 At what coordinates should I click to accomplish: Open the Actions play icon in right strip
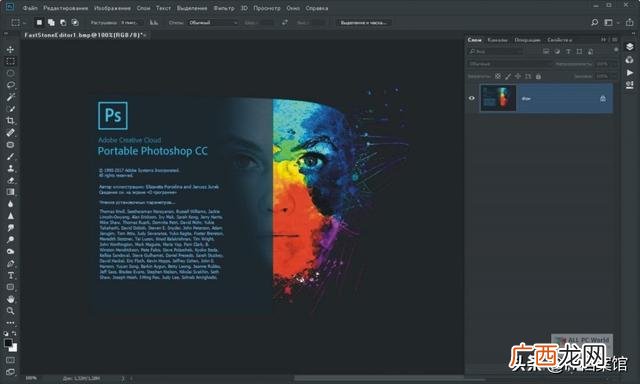pyautogui.click(x=630, y=73)
